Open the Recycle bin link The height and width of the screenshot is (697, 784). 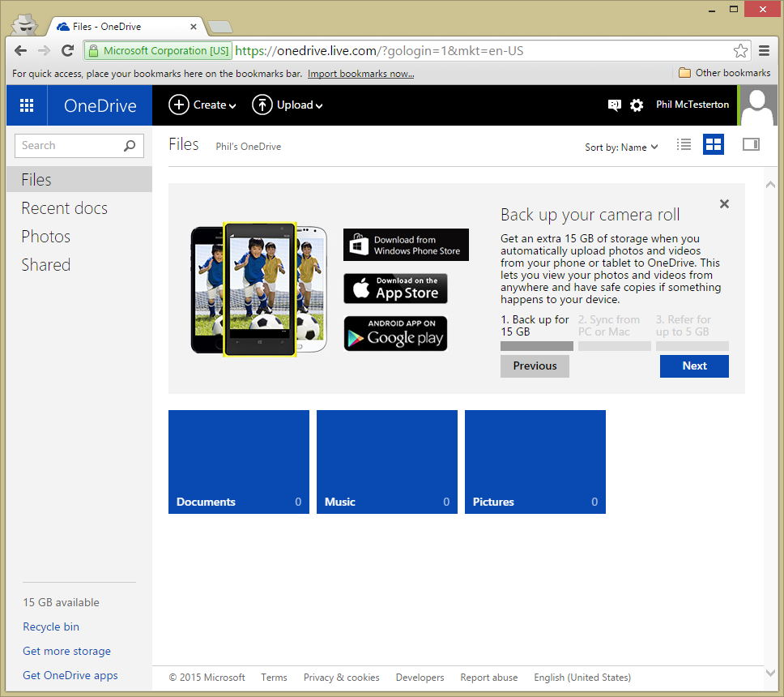[x=51, y=627]
